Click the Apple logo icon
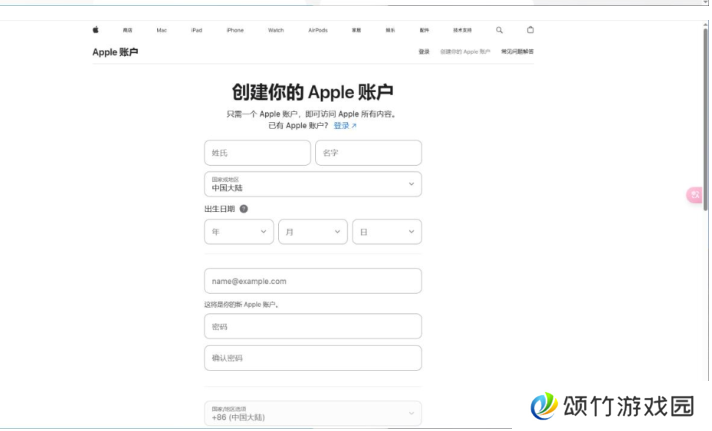The height and width of the screenshot is (431, 712). click(x=95, y=30)
